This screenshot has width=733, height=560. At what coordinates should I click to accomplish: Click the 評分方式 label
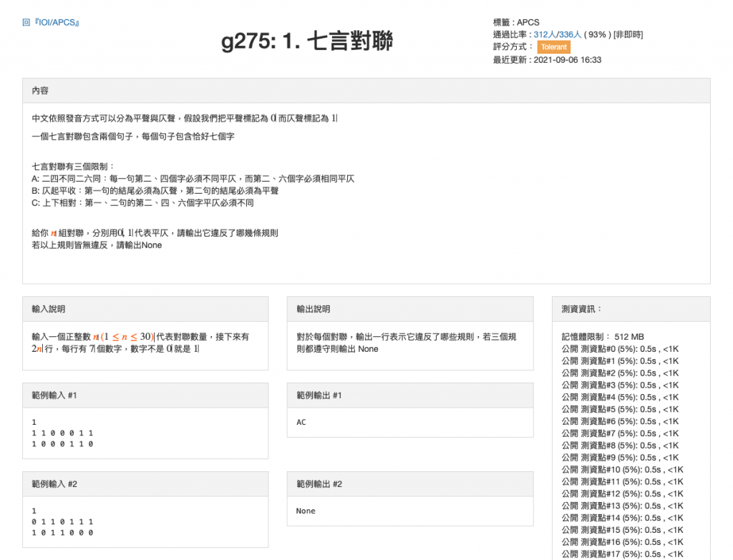coord(513,46)
